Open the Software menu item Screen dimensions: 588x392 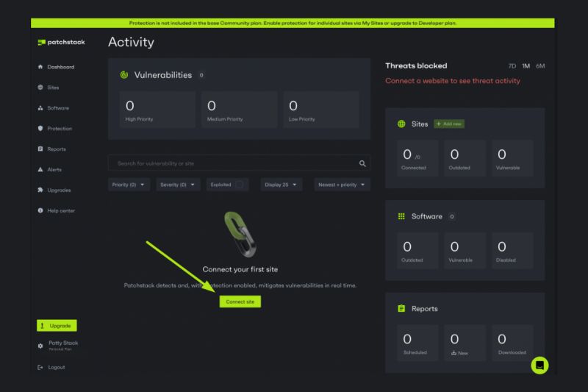click(58, 108)
